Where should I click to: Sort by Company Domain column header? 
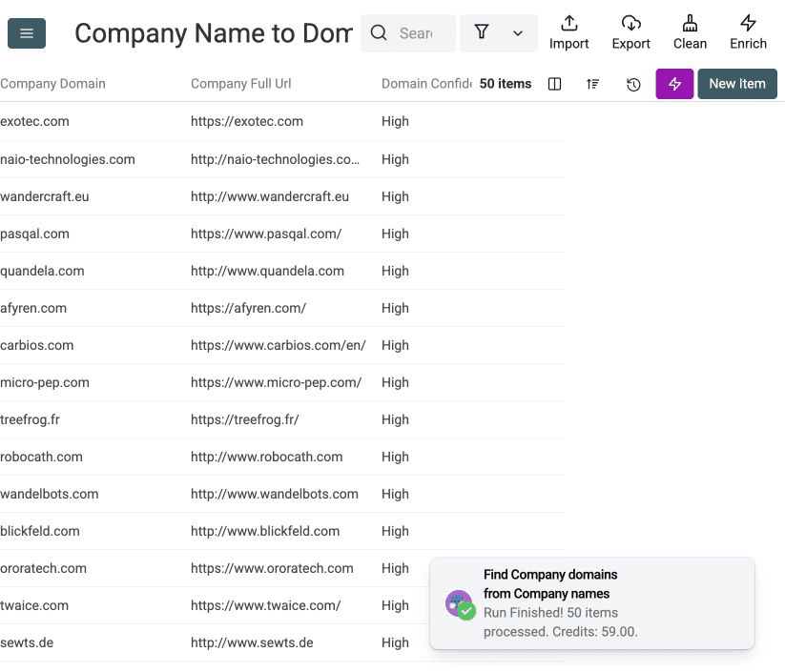point(52,84)
